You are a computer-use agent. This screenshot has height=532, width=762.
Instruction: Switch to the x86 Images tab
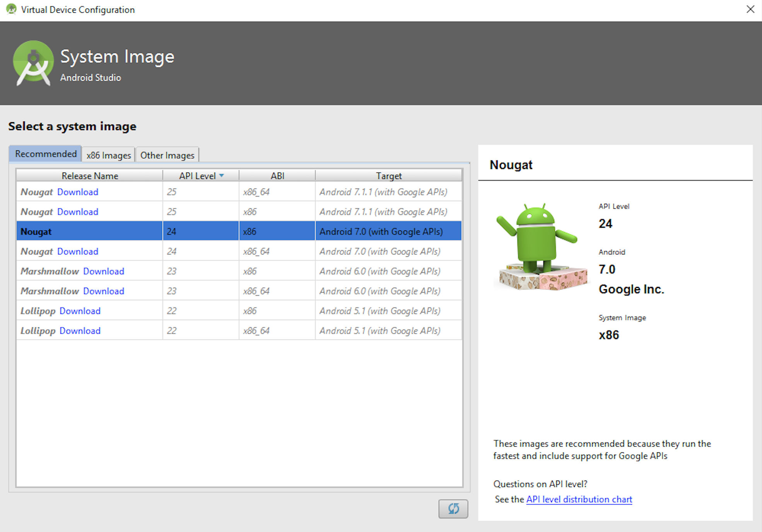coord(109,155)
